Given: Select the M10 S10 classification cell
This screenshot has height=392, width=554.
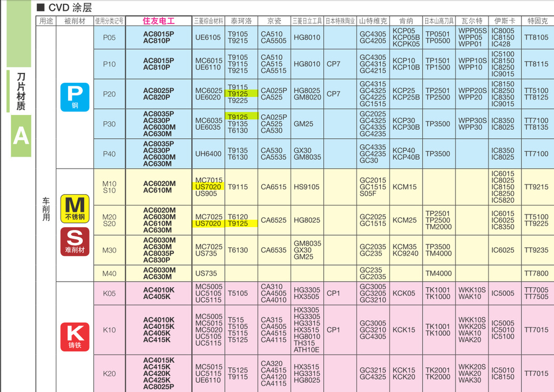Looking at the screenshot, I should (109, 187).
